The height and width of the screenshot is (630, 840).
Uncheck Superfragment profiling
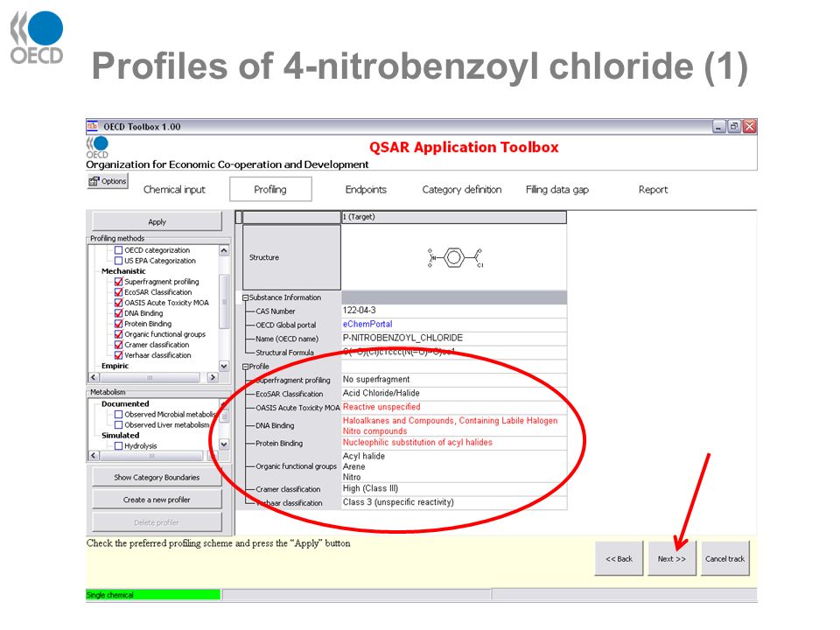tap(118, 282)
